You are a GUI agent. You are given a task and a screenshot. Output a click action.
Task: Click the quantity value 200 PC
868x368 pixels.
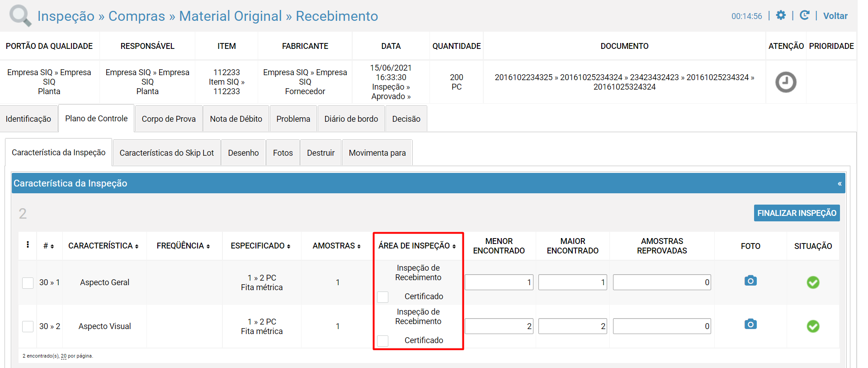click(x=457, y=82)
